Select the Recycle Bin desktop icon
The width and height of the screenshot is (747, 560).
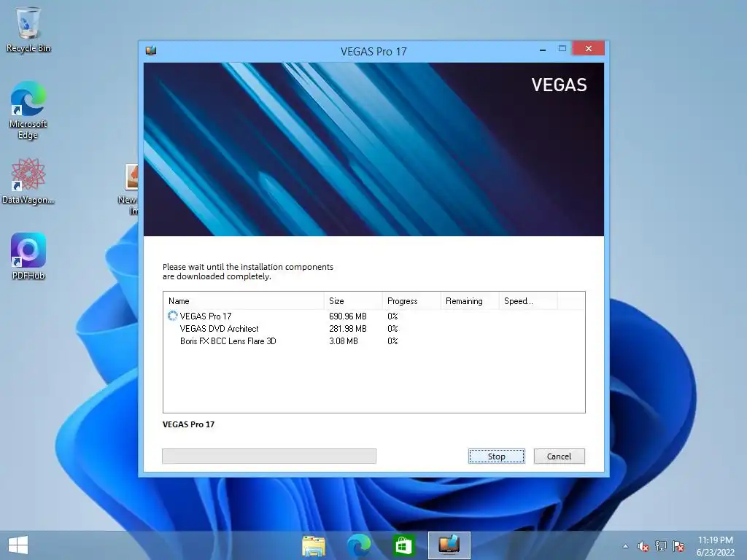click(x=28, y=29)
